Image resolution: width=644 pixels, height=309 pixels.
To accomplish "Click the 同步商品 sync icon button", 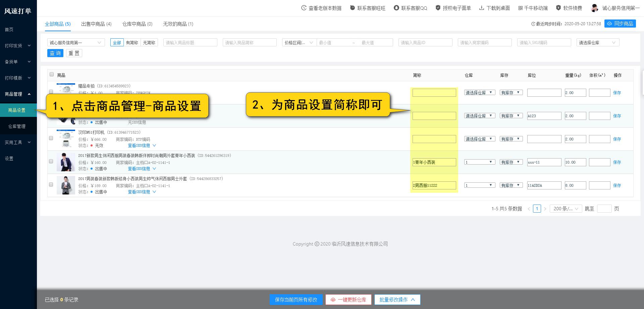I will (x=620, y=24).
